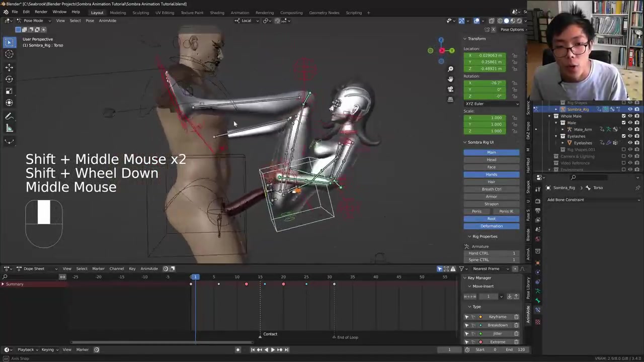Click the viewport zoom magnifier icon
Screen dimensions: 644x362
[x=450, y=69]
